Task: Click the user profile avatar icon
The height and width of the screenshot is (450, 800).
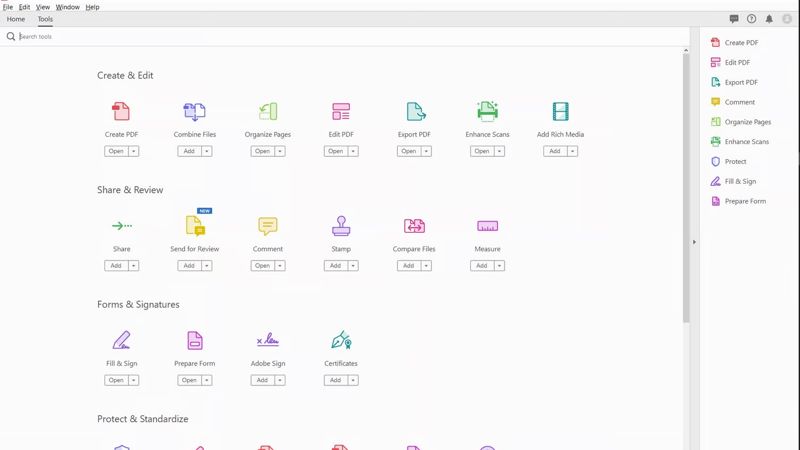Action: tap(787, 19)
